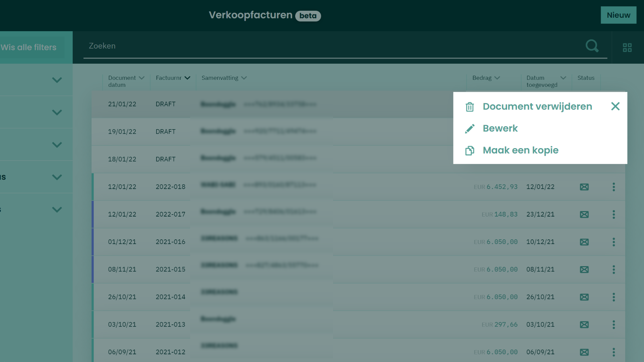Switch to grid view icon
The image size is (644, 362).
click(x=627, y=48)
